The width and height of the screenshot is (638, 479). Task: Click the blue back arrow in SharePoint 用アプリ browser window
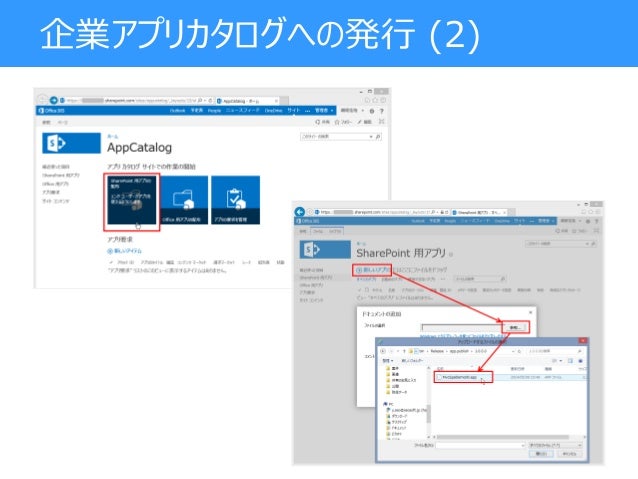[x=299, y=212]
